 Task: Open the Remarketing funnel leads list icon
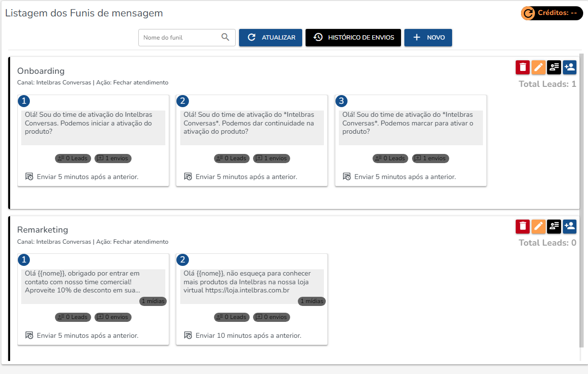(x=554, y=226)
